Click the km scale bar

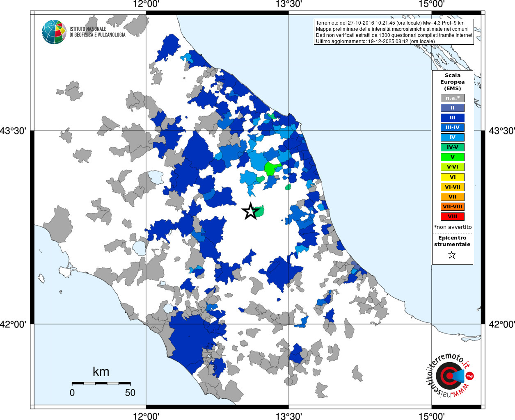click(x=101, y=383)
